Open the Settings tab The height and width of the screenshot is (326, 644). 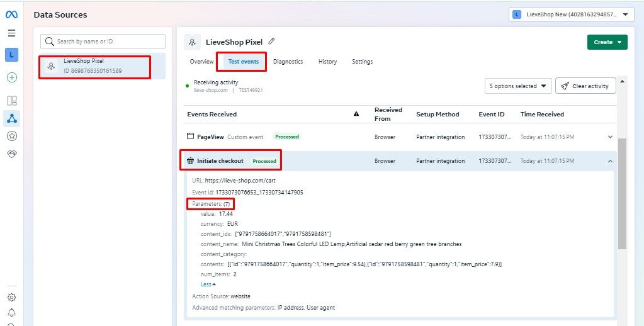pos(362,62)
